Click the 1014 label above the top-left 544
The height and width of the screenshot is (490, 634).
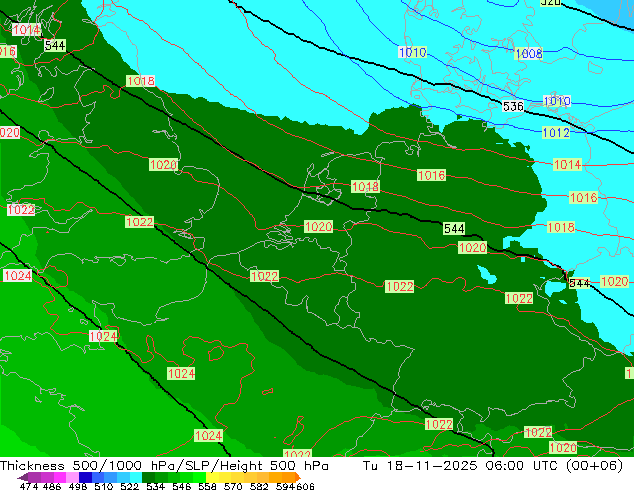[x=26, y=30]
